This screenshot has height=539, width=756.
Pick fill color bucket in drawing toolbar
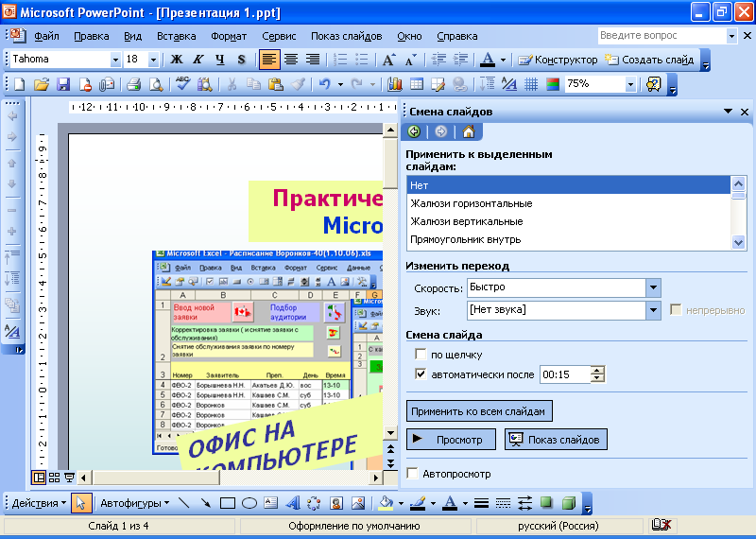386,503
